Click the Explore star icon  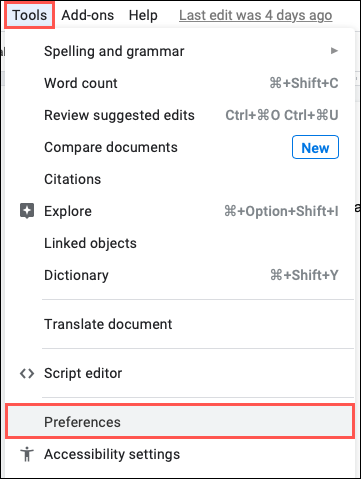(x=27, y=211)
